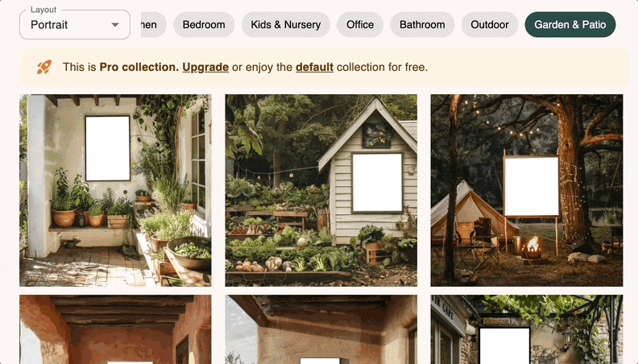Image resolution: width=638 pixels, height=364 pixels.
Task: Open the campfire tent tree mockup
Action: pyautogui.click(x=527, y=190)
